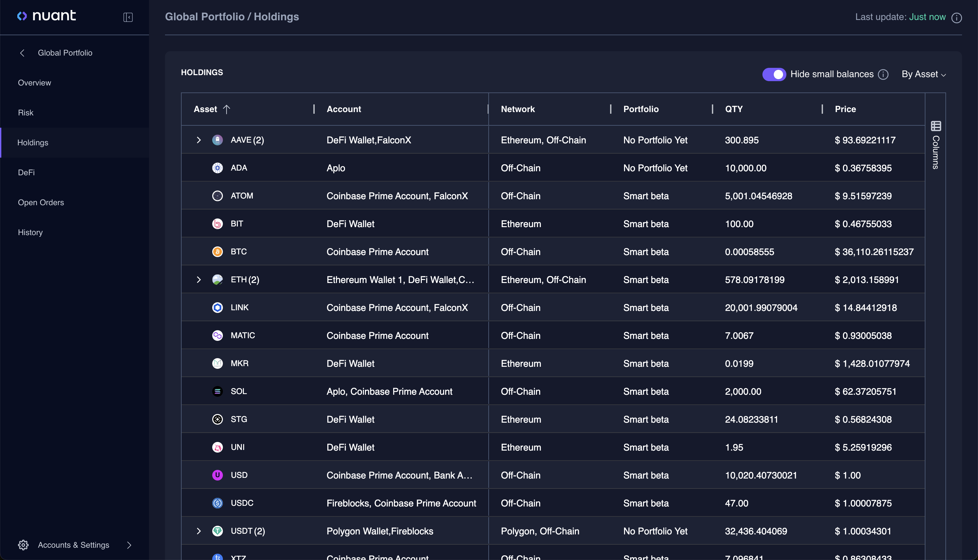Viewport: 978px width, 560px height.
Task: Select the DeFi menu item
Action: [x=26, y=172]
